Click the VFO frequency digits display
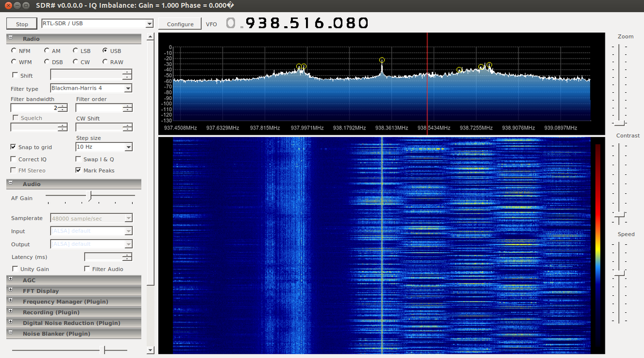Image resolution: width=644 pixels, height=358 pixels. pos(297,23)
